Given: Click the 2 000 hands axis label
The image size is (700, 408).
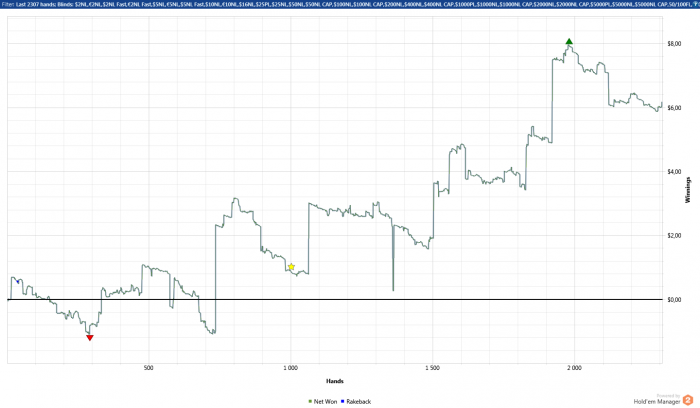Looking at the screenshot, I should (574, 368).
